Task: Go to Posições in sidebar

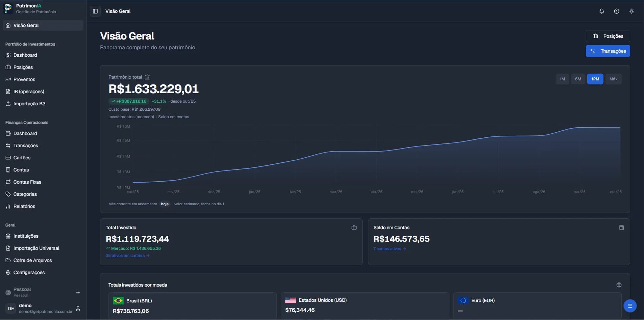Action: 43,67
